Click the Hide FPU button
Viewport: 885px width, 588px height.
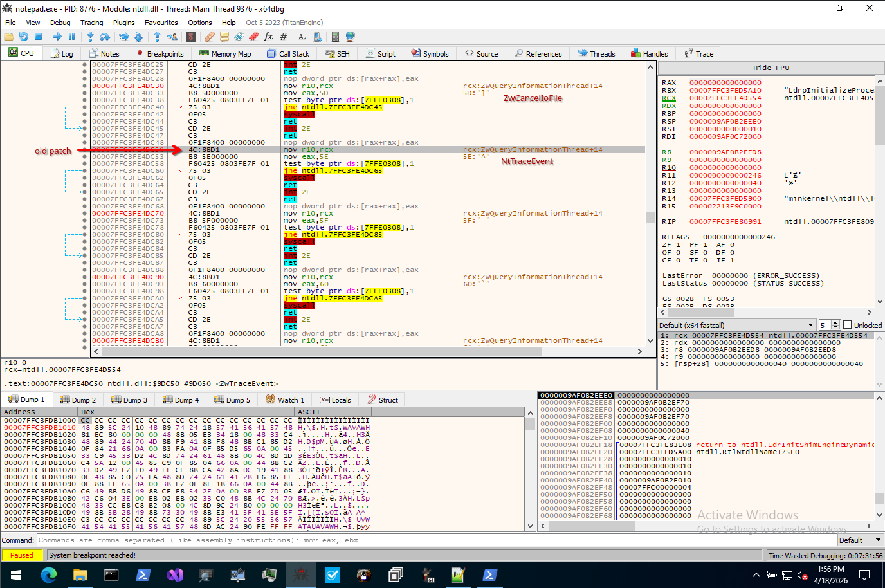(x=771, y=68)
